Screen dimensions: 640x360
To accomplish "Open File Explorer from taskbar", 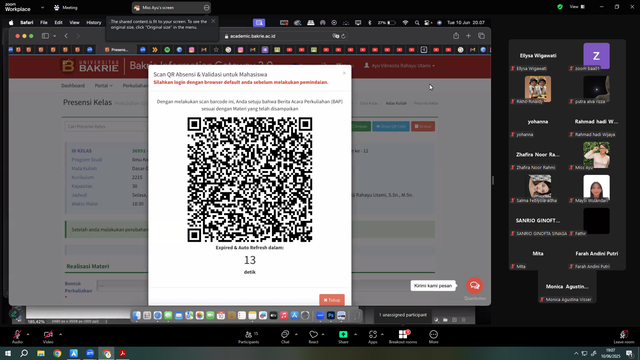I will [x=41, y=353].
